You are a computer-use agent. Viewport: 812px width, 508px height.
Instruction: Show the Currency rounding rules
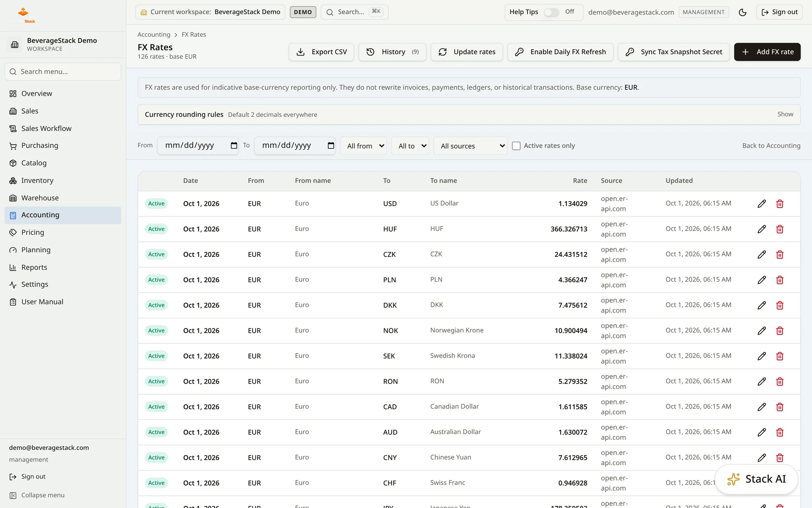click(785, 114)
